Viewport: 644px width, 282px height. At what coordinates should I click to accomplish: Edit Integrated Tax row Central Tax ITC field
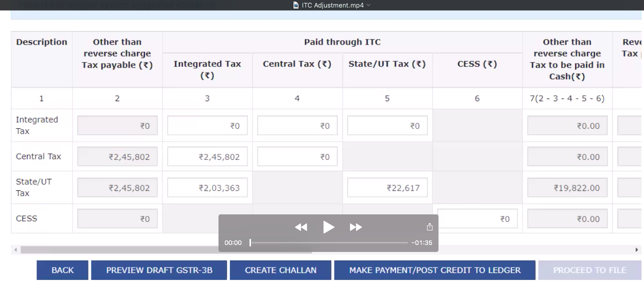point(297,126)
